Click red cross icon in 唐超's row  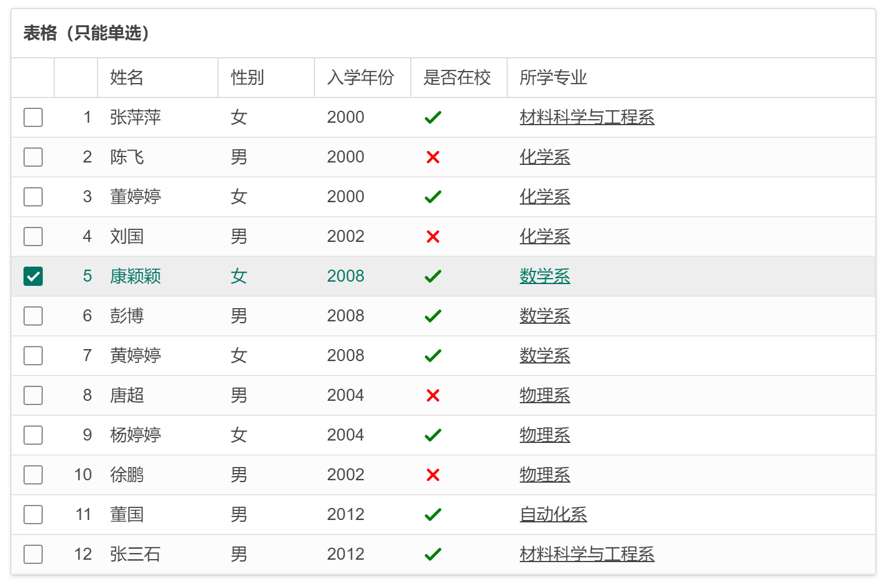[433, 395]
